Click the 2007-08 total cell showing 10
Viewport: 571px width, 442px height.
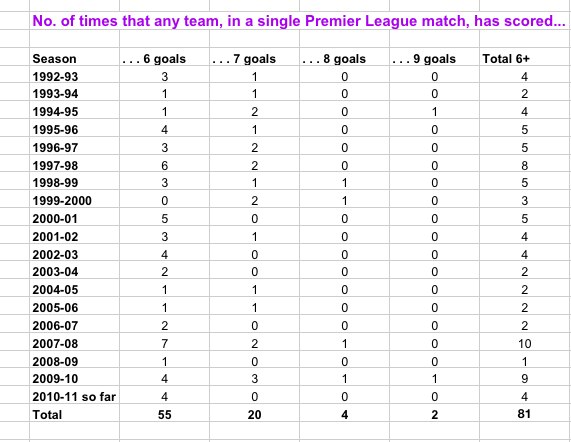click(525, 343)
